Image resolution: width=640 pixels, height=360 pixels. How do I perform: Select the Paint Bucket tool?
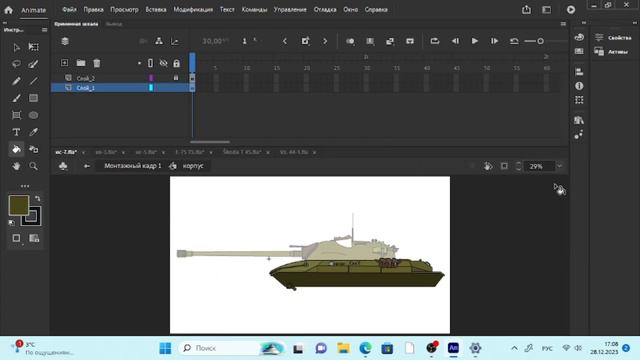coord(16,149)
